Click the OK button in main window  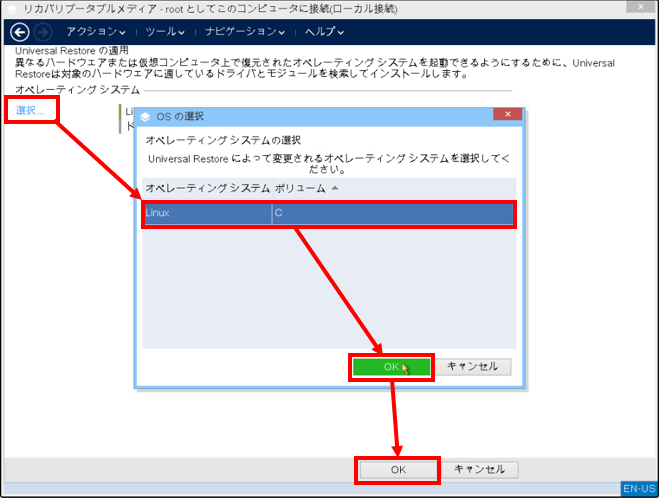coord(398,470)
